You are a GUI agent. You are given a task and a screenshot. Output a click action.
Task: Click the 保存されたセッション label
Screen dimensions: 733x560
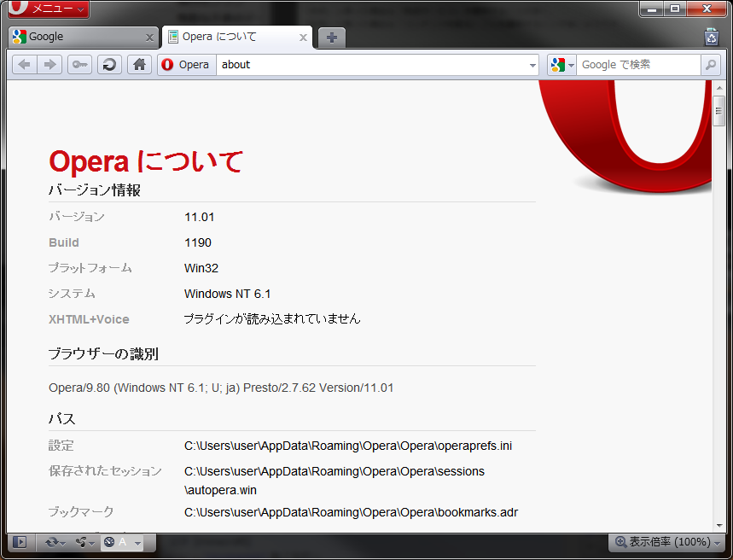tap(105, 471)
